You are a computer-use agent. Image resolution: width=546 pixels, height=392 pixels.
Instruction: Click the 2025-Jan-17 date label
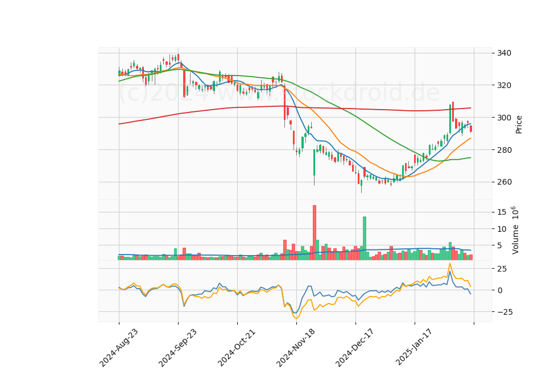point(414,348)
